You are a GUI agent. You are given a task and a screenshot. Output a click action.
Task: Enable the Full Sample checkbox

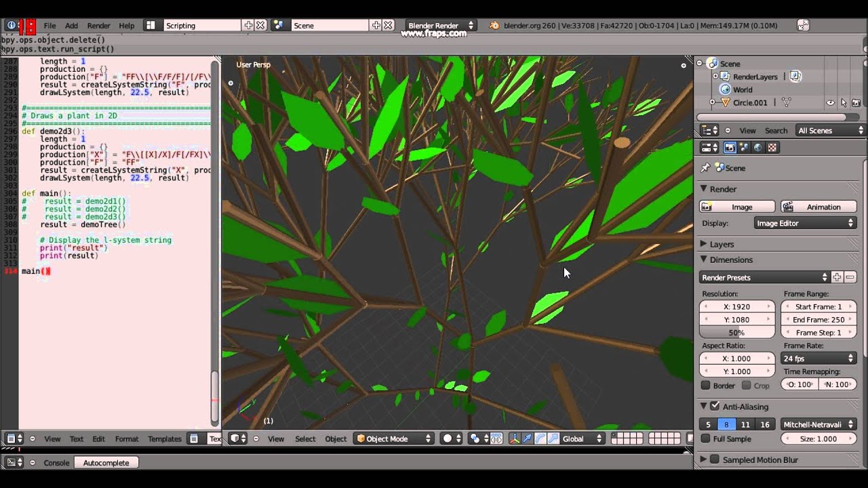pyautogui.click(x=705, y=439)
